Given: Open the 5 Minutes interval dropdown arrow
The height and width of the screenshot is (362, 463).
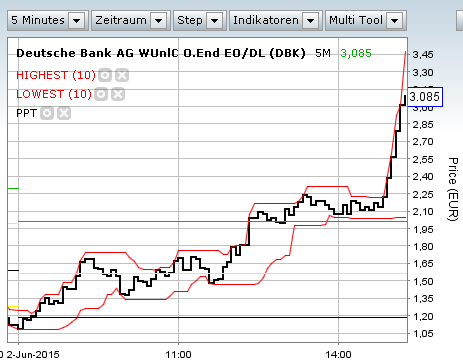Looking at the screenshot, I should (77, 21).
